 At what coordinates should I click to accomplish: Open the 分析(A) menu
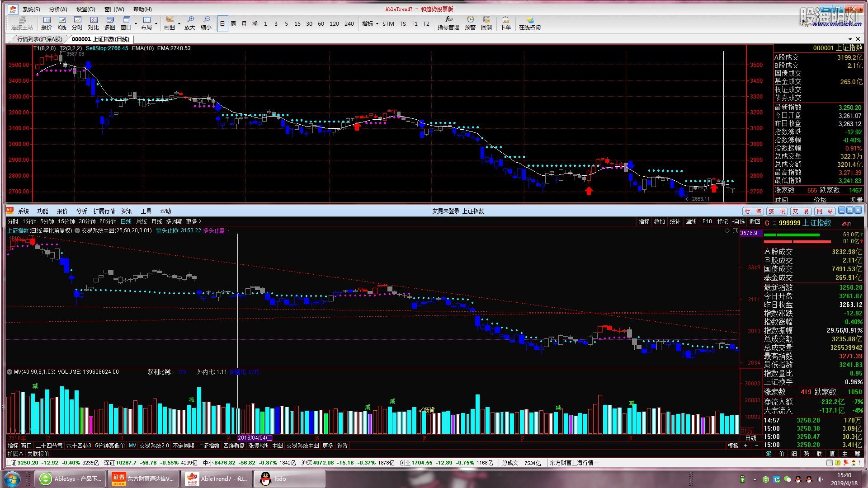[x=58, y=9]
